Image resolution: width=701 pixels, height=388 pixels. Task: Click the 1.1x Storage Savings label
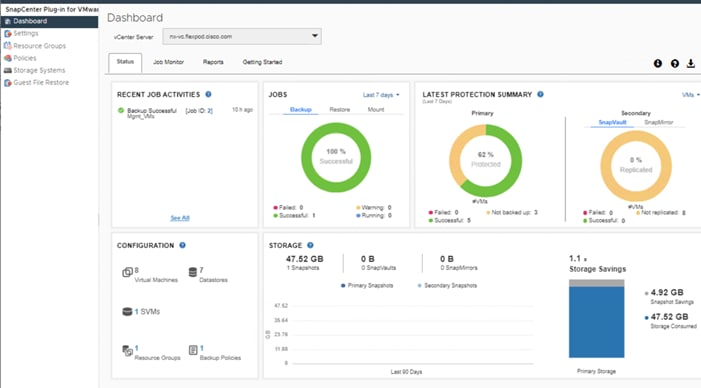click(x=597, y=264)
